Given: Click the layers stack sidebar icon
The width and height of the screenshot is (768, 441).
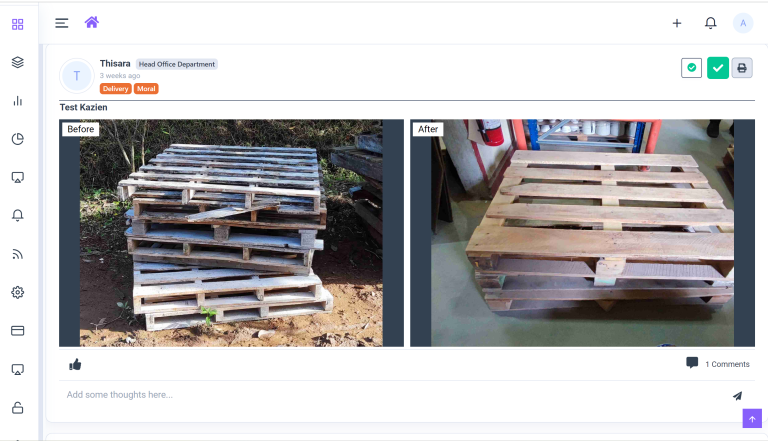Looking at the screenshot, I should coord(18,62).
